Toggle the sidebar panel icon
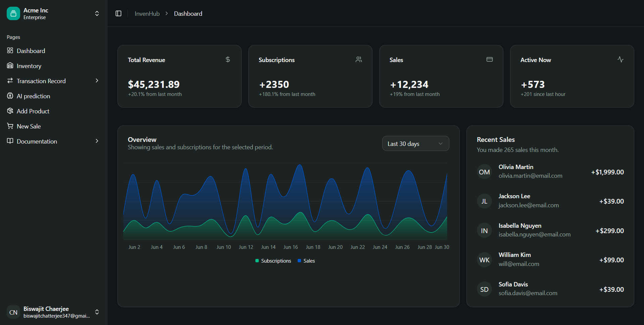Screen dimensions: 644x325 (x=118, y=13)
